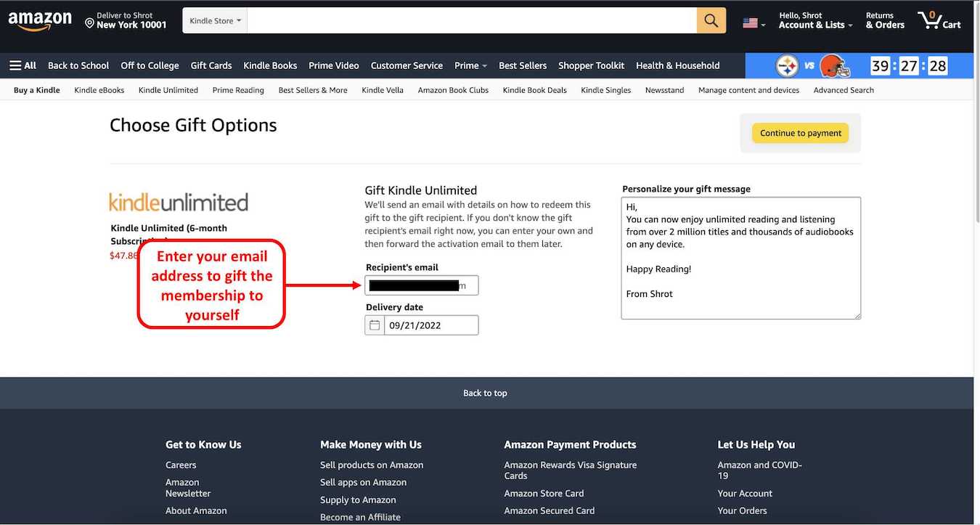Screen dimensions: 980x525
Task: Select the Prime Reading tab
Action: coord(238,90)
